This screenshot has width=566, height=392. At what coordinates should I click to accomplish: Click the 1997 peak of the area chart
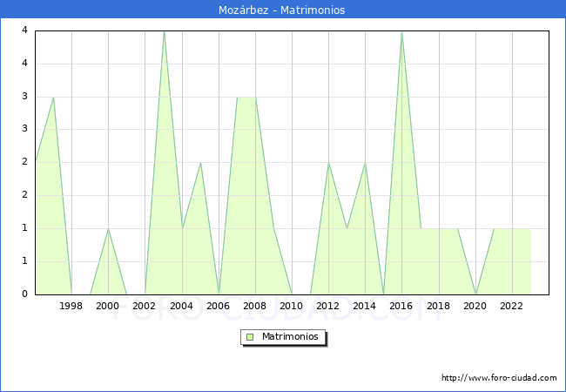click(x=54, y=97)
